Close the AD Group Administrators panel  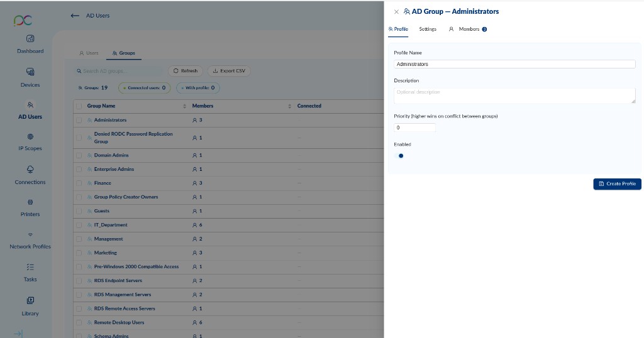(396, 12)
